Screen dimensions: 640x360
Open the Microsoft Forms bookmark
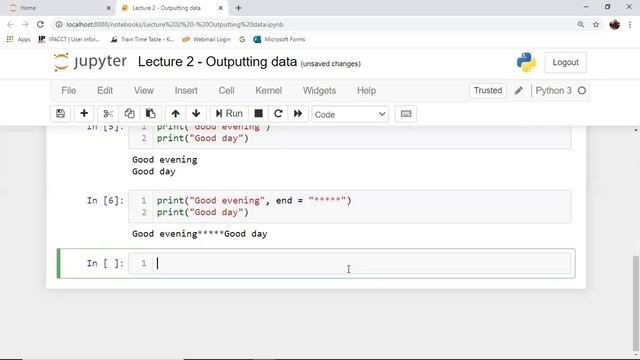coord(279,39)
